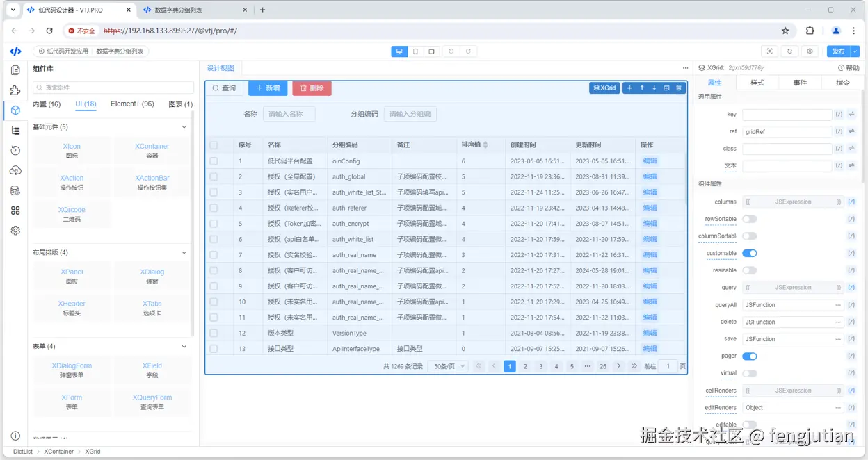
Task: Click the VTJ logo icon top left
Action: [x=15, y=51]
